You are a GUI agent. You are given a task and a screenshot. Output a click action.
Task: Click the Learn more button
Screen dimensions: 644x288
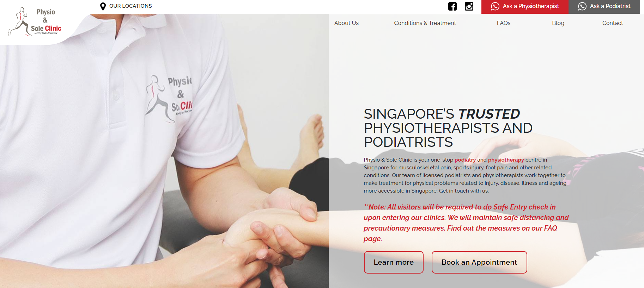[394, 262]
